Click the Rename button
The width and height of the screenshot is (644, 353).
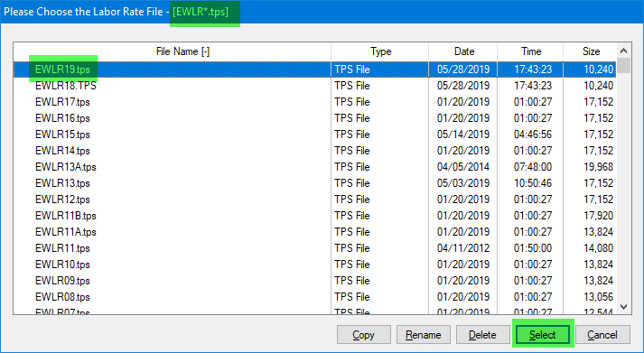[x=424, y=335]
